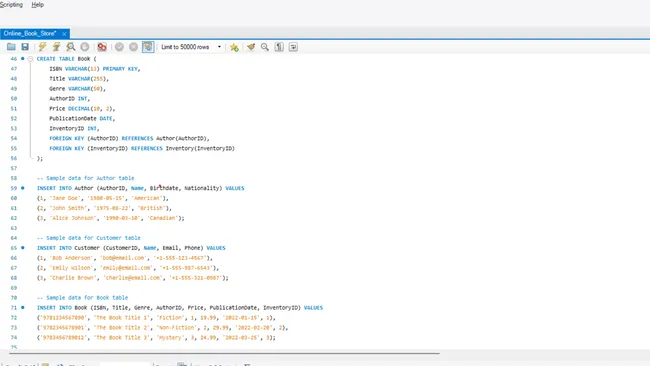The width and height of the screenshot is (650, 366).
Task: Click statement marker dot on line 71
Action: point(23,308)
